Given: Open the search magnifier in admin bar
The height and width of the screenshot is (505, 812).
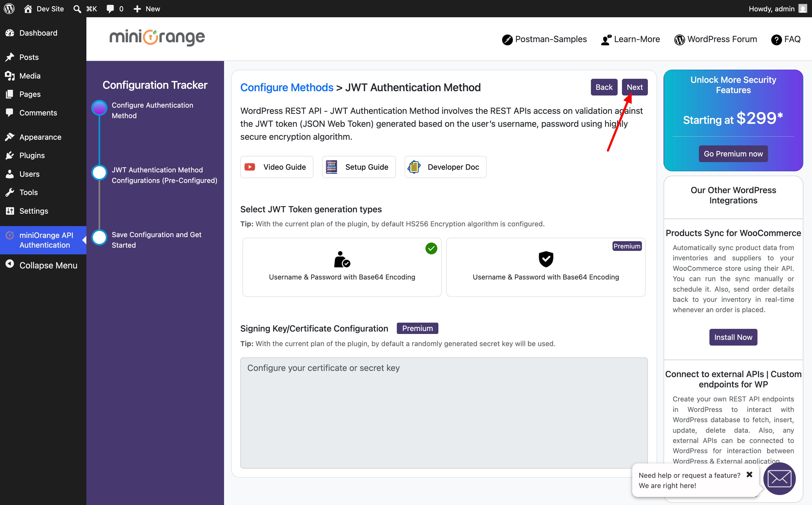Looking at the screenshot, I should point(77,9).
